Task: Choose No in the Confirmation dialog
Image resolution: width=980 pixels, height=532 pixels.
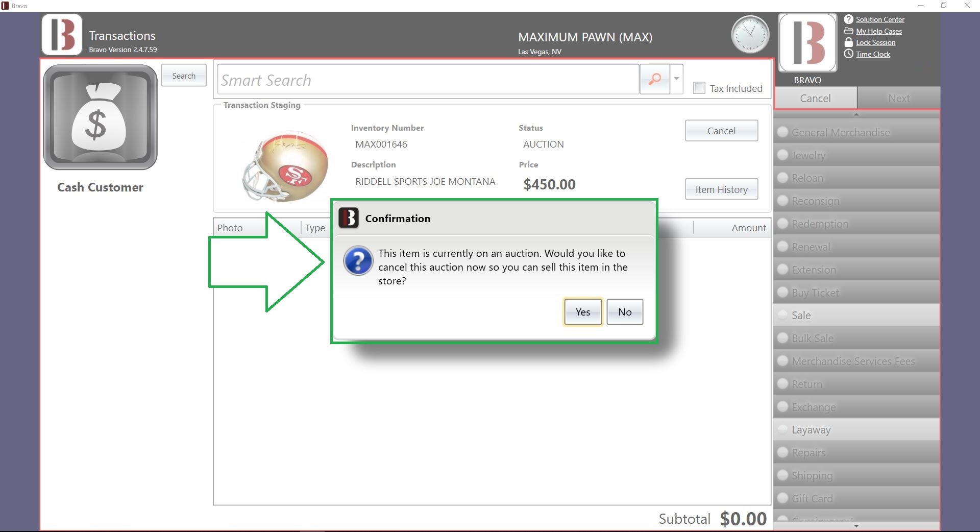Action: (625, 312)
